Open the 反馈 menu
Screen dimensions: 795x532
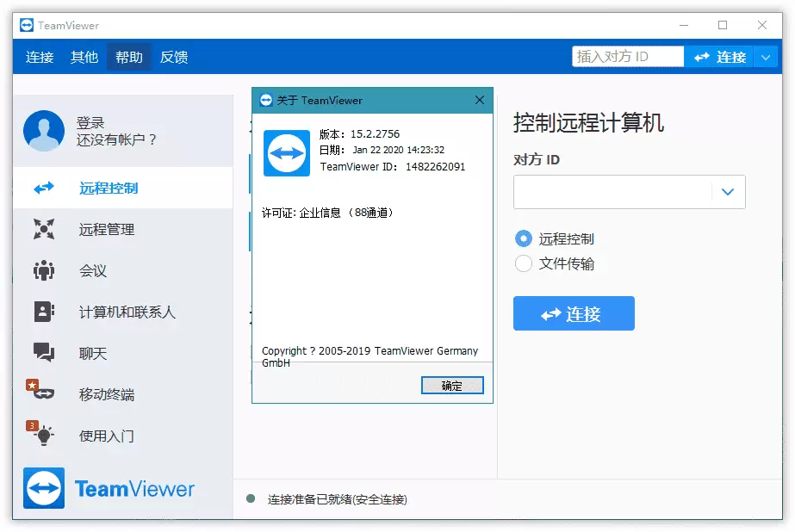[x=174, y=57]
